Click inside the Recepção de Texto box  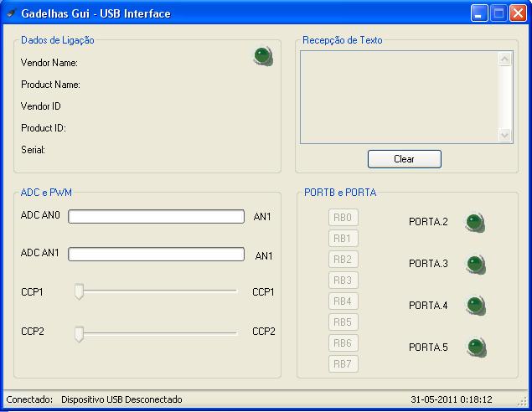398,97
